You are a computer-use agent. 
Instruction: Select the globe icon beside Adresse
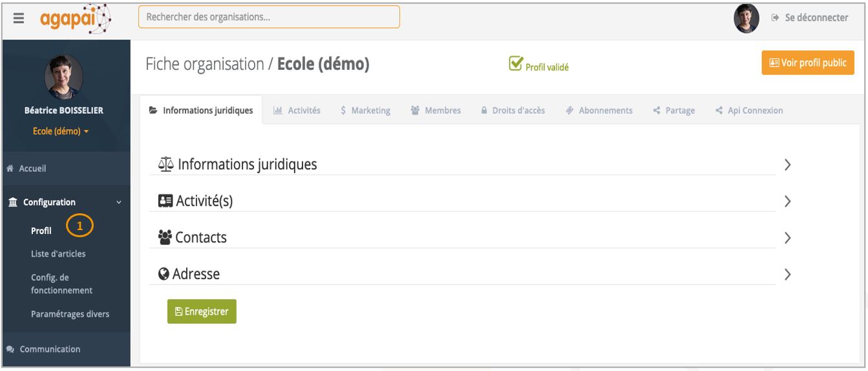pos(164,274)
